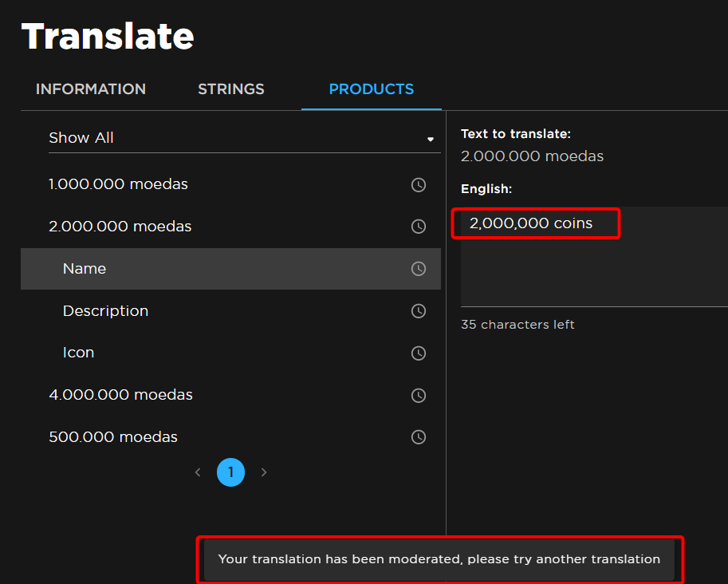
Task: Open translation history for 1.000.000 moedas
Action: pos(418,184)
